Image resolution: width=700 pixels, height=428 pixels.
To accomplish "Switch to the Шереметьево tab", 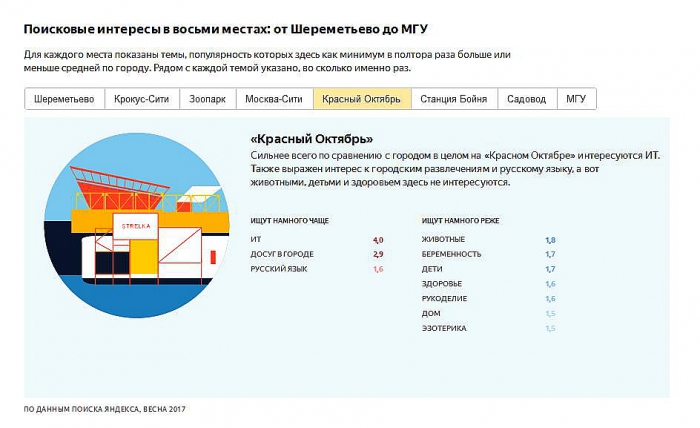I will (65, 99).
